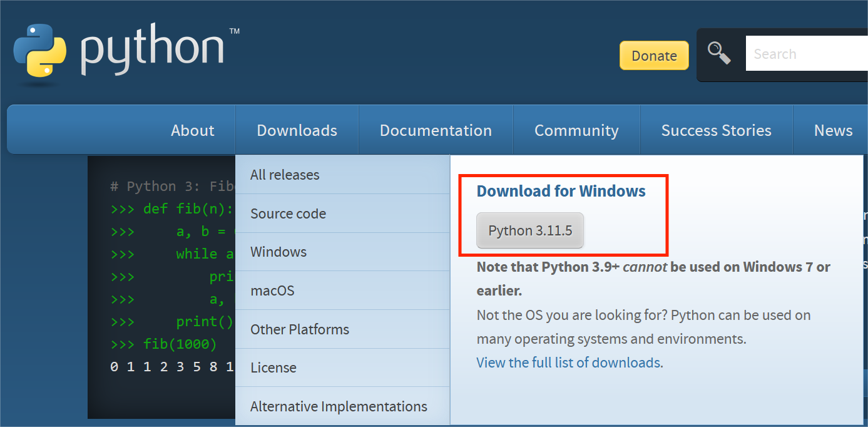Select All releases from Downloads submenu
This screenshot has width=868, height=427.
(285, 175)
